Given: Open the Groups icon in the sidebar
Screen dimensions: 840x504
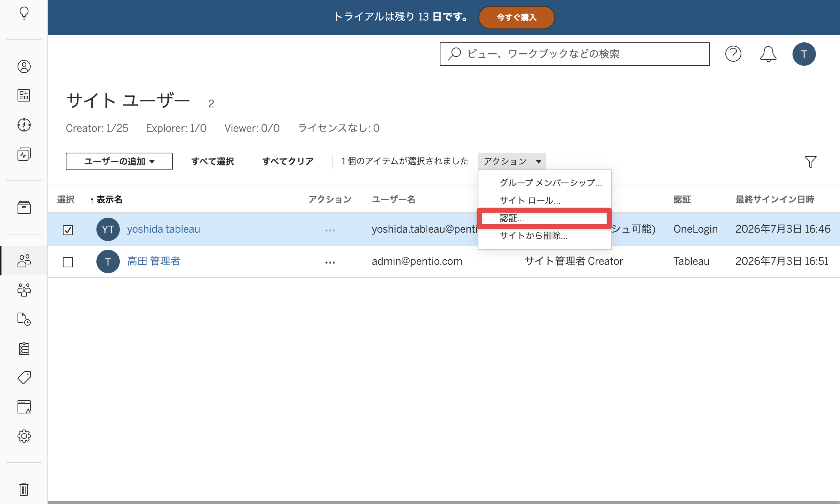Looking at the screenshot, I should pyautogui.click(x=24, y=290).
